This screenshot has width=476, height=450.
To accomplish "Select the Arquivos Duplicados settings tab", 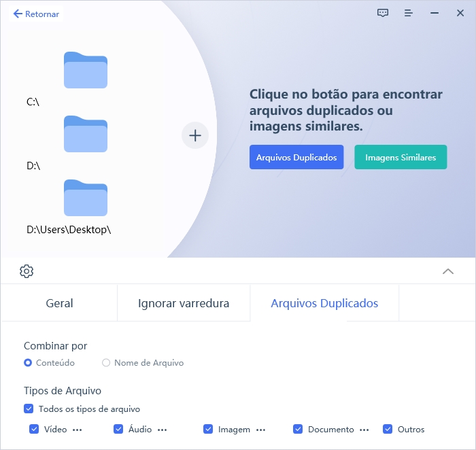I will [x=324, y=303].
